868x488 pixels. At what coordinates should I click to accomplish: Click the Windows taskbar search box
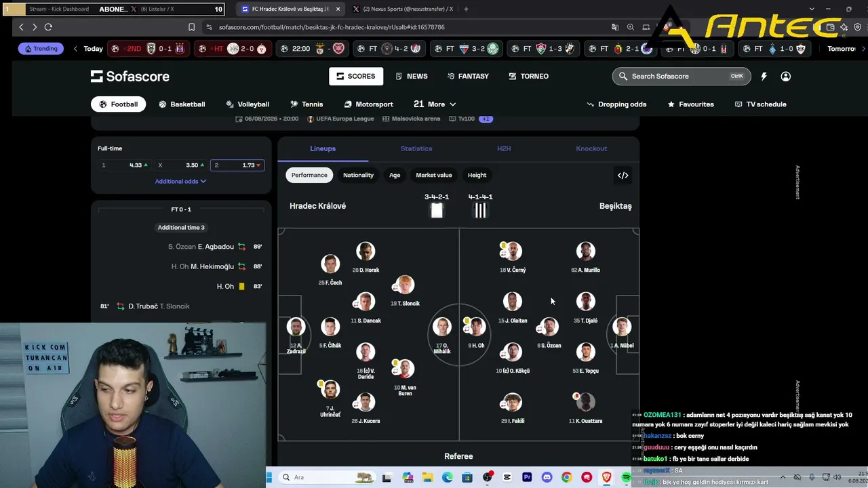[x=328, y=477]
